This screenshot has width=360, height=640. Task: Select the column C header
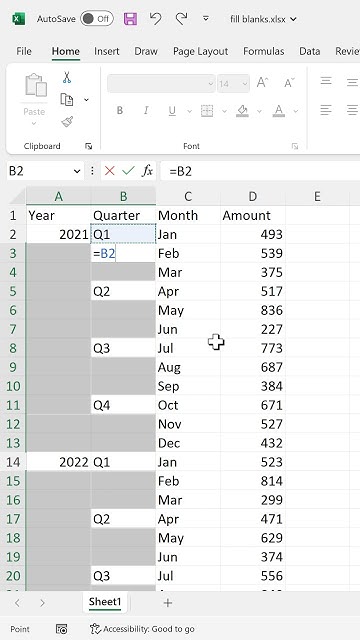tap(188, 197)
